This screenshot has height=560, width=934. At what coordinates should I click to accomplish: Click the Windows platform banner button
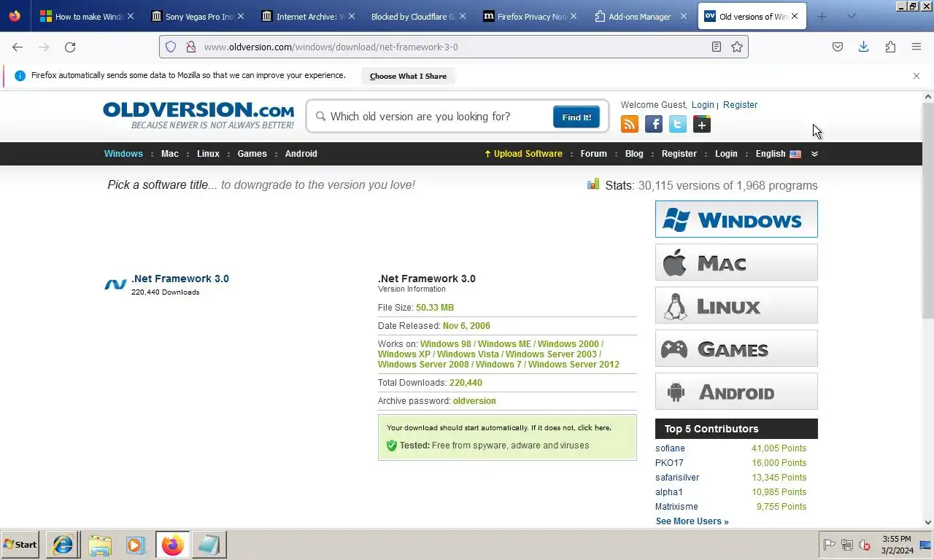(x=736, y=219)
